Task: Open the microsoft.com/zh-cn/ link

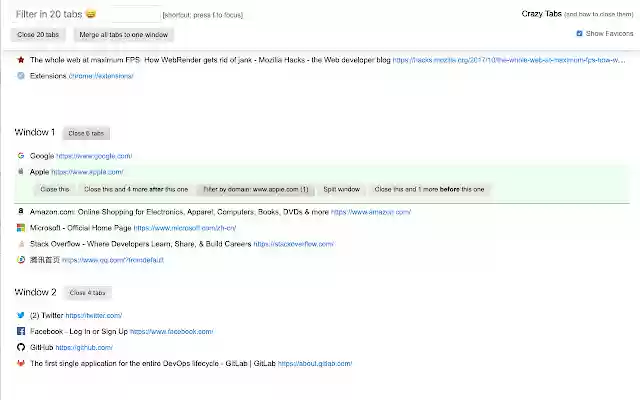Action: click(184, 228)
